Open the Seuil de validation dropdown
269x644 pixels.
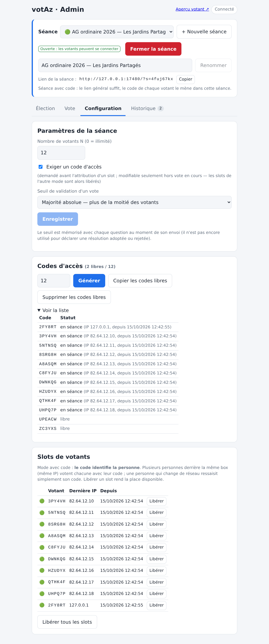[134, 202]
